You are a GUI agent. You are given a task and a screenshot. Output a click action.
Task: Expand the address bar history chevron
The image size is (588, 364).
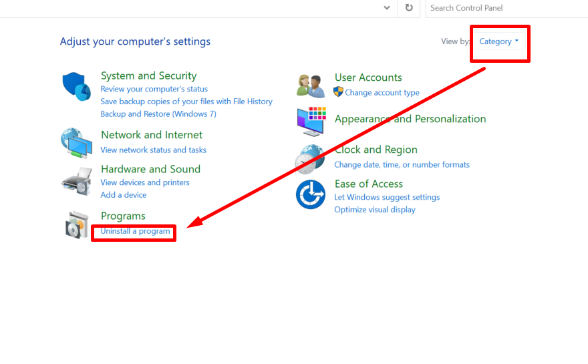[387, 7]
